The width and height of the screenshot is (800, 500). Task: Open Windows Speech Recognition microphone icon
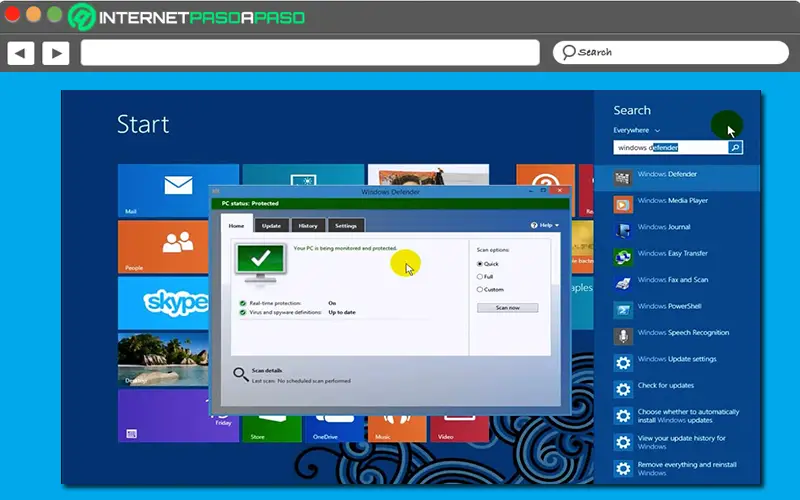pyautogui.click(x=622, y=336)
